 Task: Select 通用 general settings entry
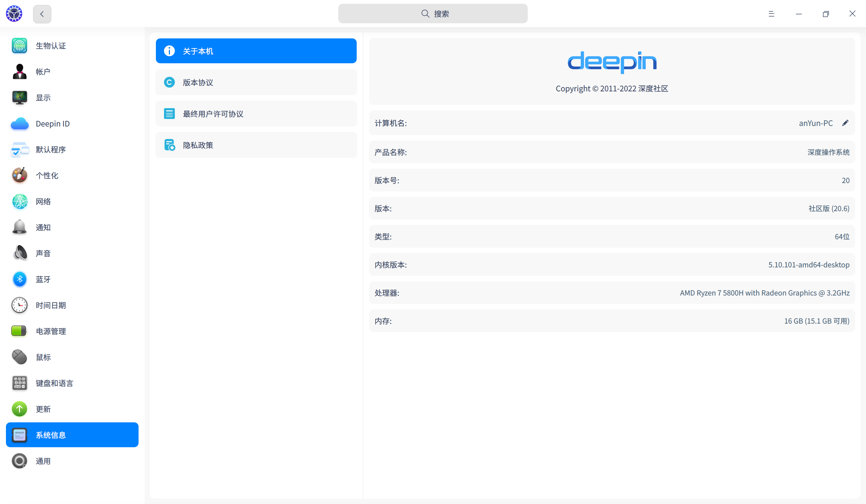[43, 461]
